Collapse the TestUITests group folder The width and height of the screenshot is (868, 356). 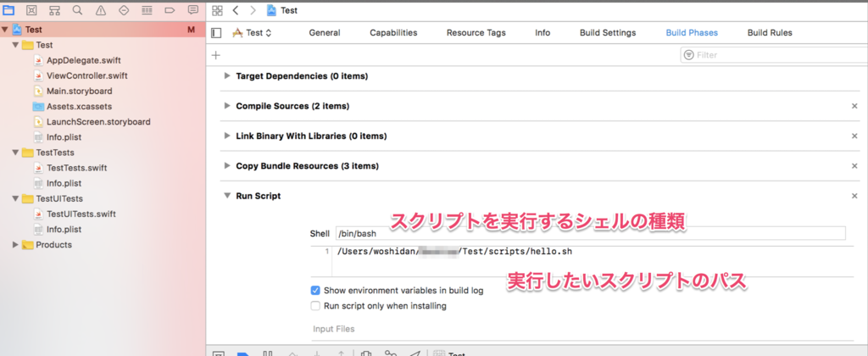pos(15,198)
